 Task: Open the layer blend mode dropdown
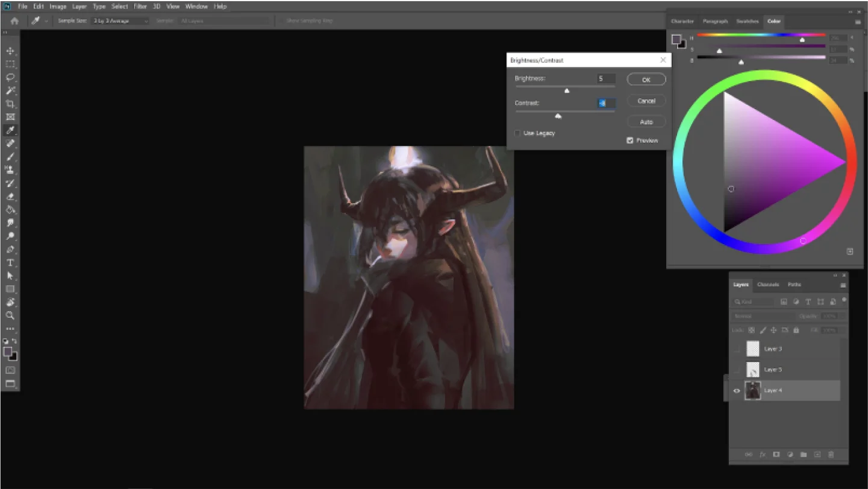point(763,316)
